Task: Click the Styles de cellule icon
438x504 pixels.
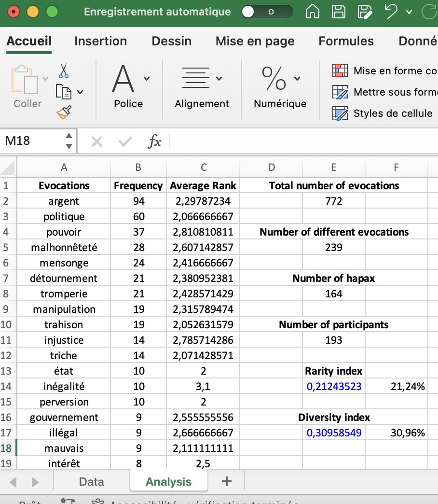Action: (340, 113)
